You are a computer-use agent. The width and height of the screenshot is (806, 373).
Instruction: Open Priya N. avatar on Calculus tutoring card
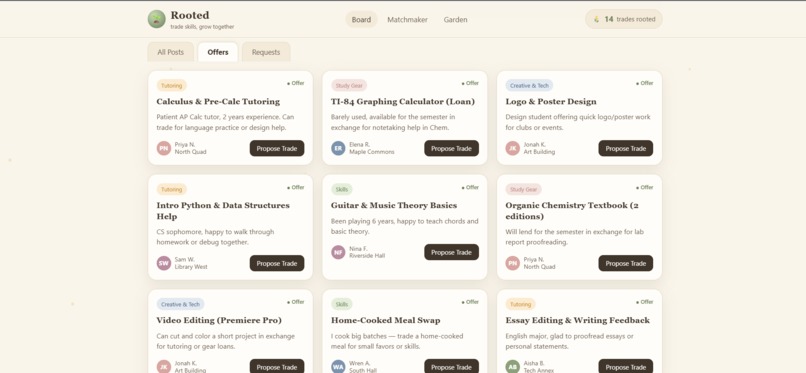pyautogui.click(x=164, y=148)
